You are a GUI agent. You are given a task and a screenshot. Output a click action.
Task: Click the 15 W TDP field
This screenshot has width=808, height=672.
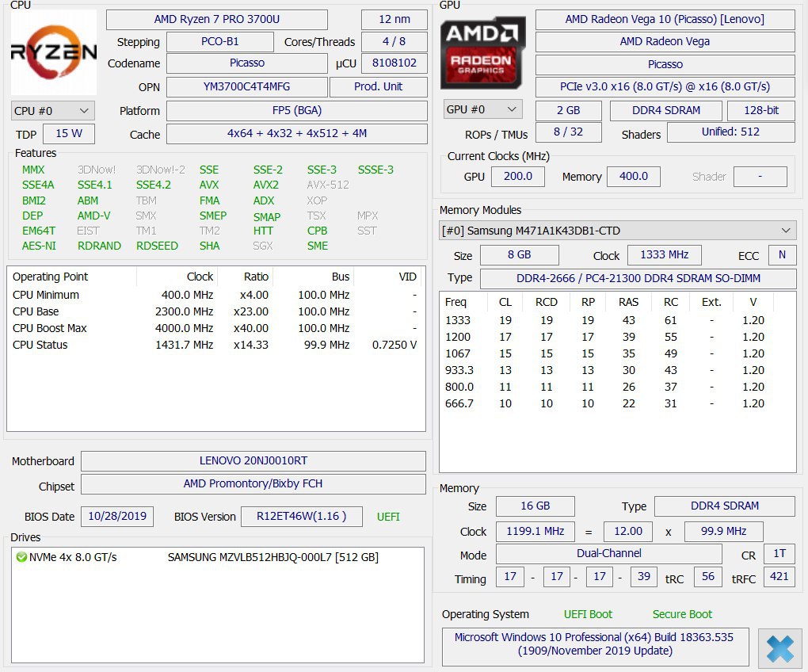click(x=69, y=133)
